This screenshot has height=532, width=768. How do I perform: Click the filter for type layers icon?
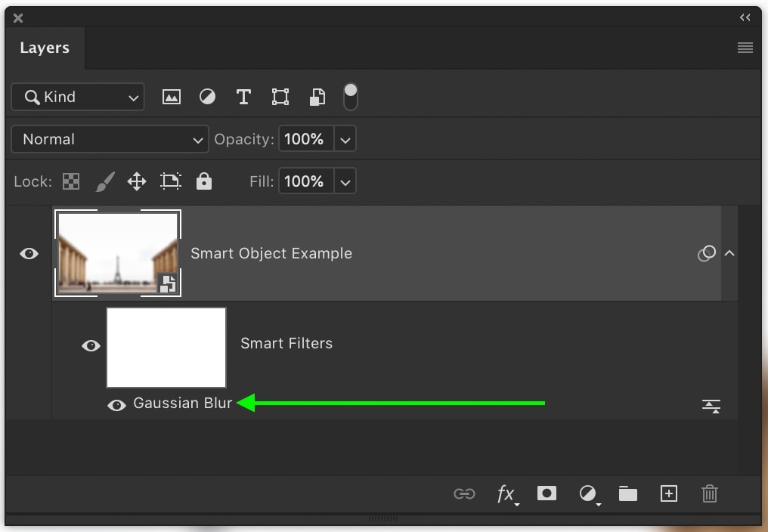coord(243,97)
